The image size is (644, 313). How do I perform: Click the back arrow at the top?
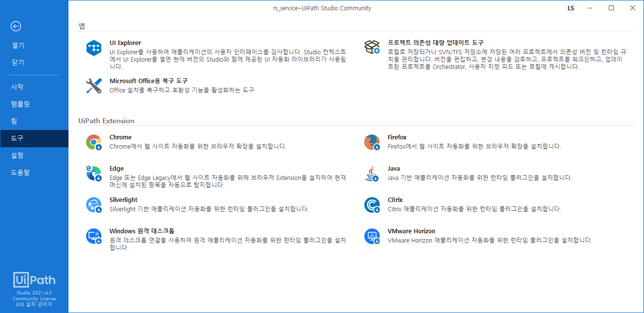coord(15,26)
